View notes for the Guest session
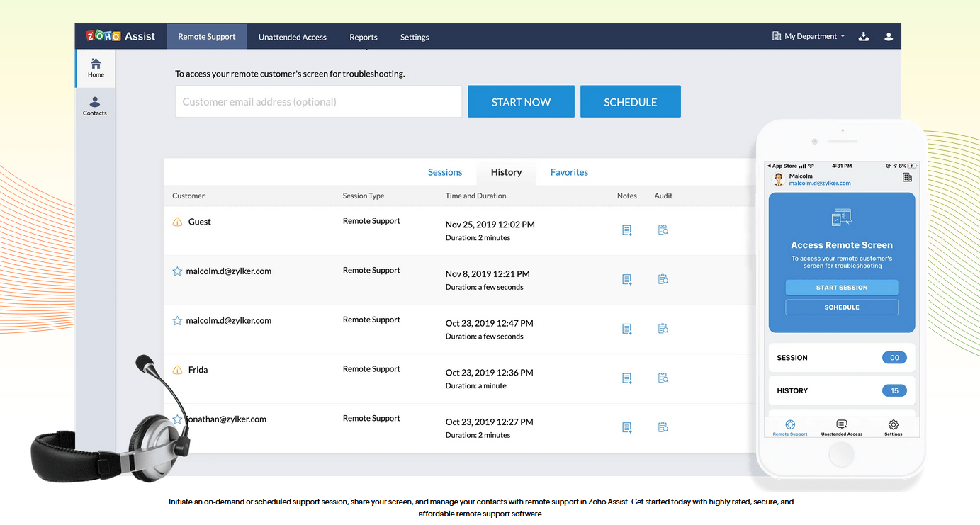980x525 pixels. click(626, 230)
